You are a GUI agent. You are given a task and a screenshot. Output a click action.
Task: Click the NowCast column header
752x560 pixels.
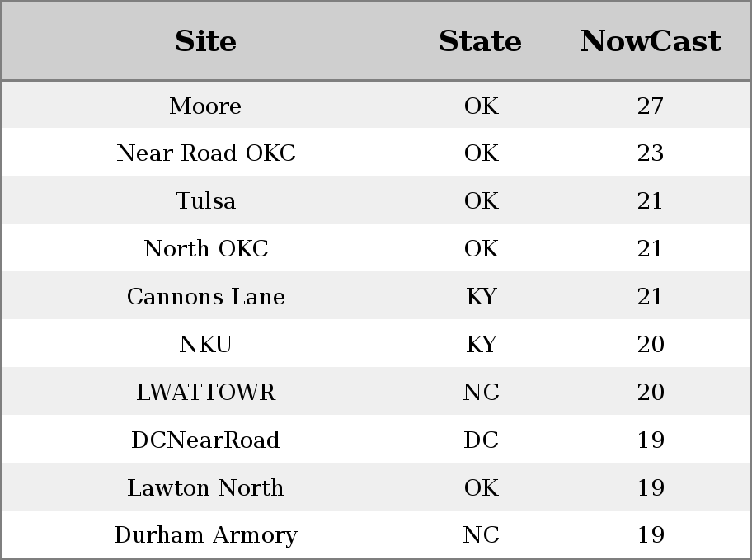click(651, 41)
